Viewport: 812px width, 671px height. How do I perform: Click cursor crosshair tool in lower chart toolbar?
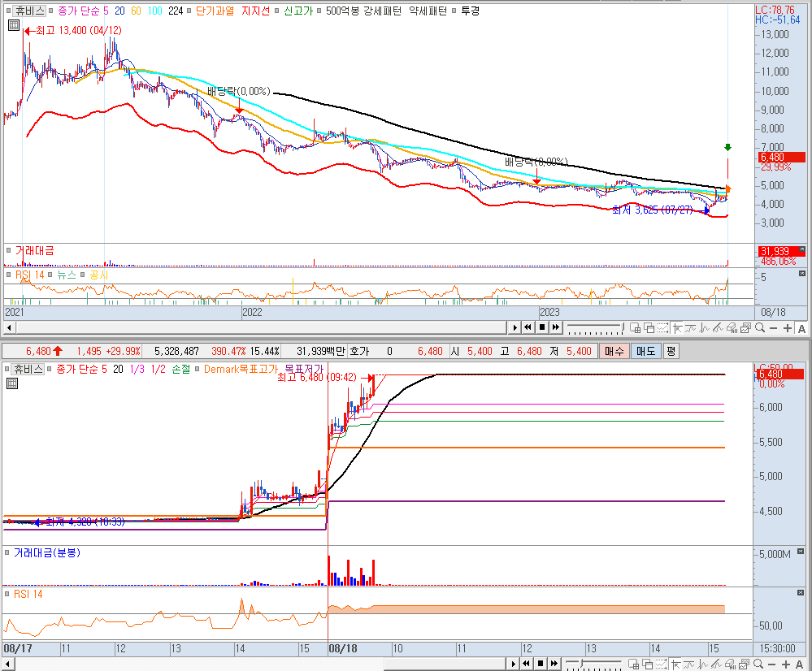[x=675, y=665]
